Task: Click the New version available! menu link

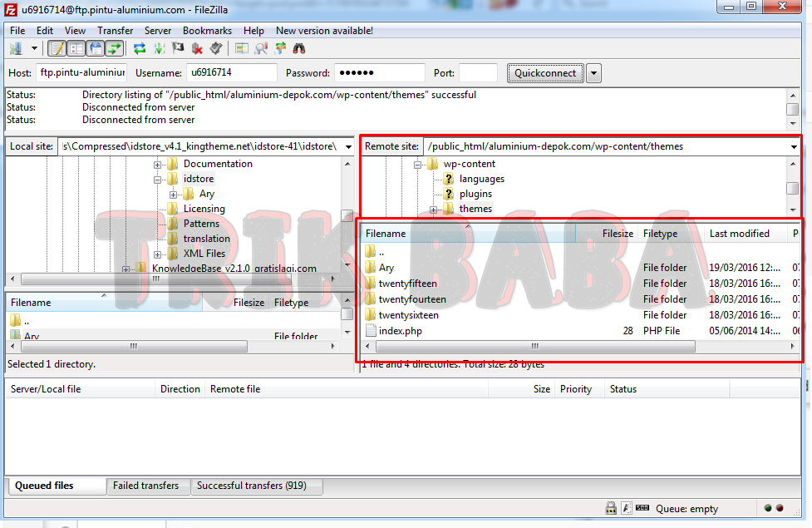Action: (x=324, y=31)
